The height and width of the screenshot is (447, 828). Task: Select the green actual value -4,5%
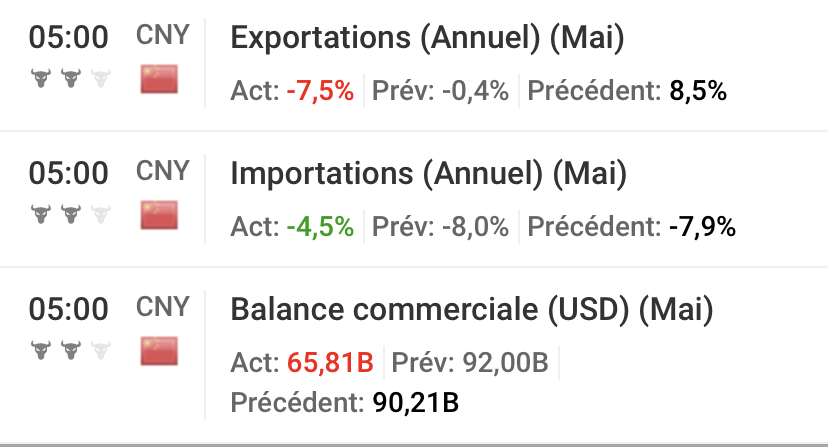(x=320, y=227)
